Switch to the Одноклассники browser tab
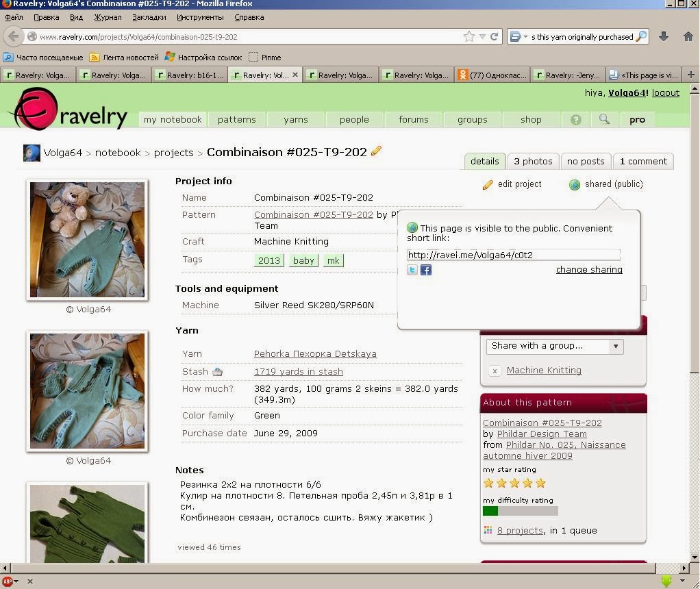 coord(492,75)
